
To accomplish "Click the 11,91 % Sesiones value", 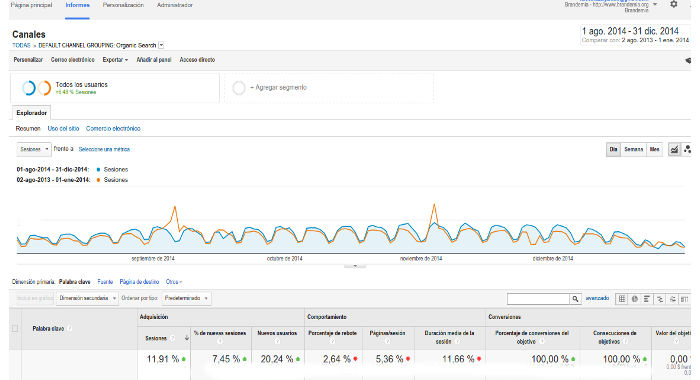I will [x=162, y=359].
